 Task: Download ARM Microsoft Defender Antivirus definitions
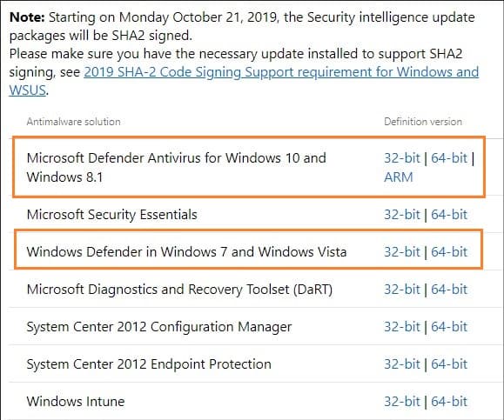point(399,177)
